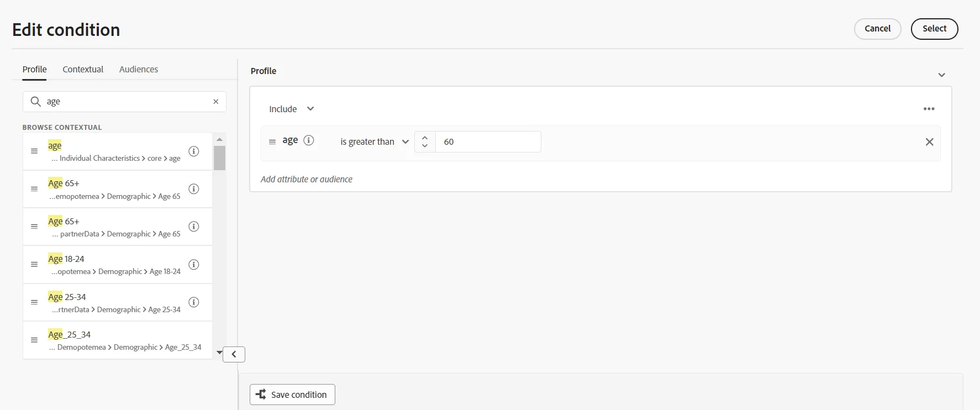Screen dimensions: 980x410
Task: Click the drag handle beside Age_25_34
Action: (34, 340)
